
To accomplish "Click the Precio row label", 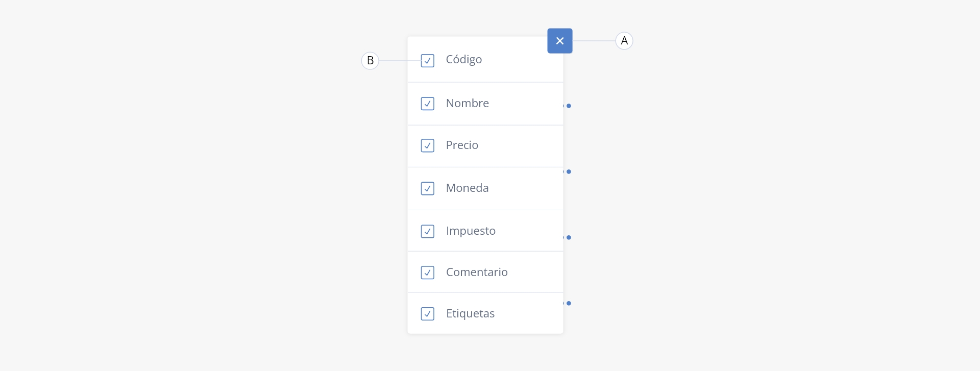I will (x=462, y=145).
